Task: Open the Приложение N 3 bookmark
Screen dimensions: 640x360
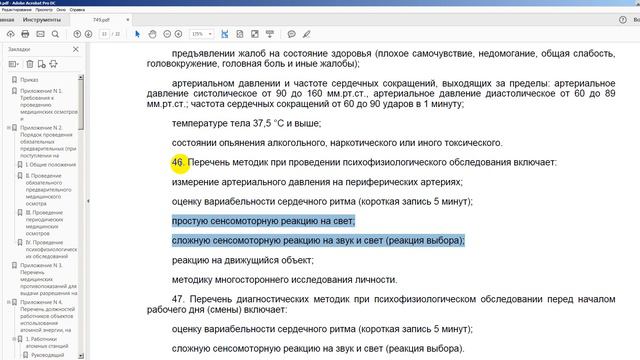Action: 48,279
